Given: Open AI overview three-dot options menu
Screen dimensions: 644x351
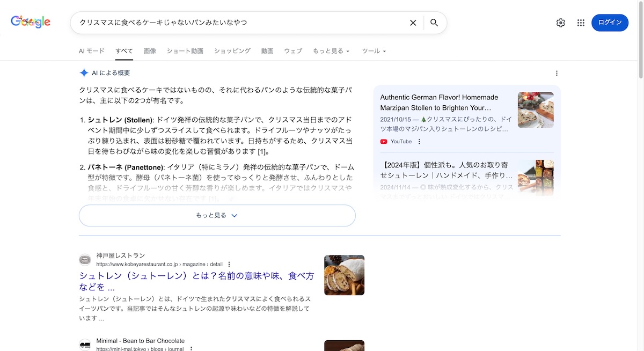Looking at the screenshot, I should 557,73.
